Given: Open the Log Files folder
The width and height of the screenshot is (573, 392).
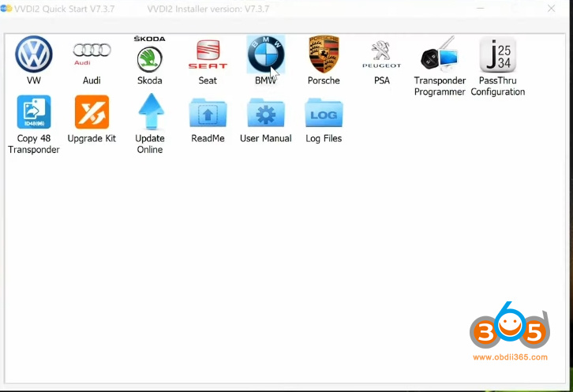Looking at the screenshot, I should (324, 113).
